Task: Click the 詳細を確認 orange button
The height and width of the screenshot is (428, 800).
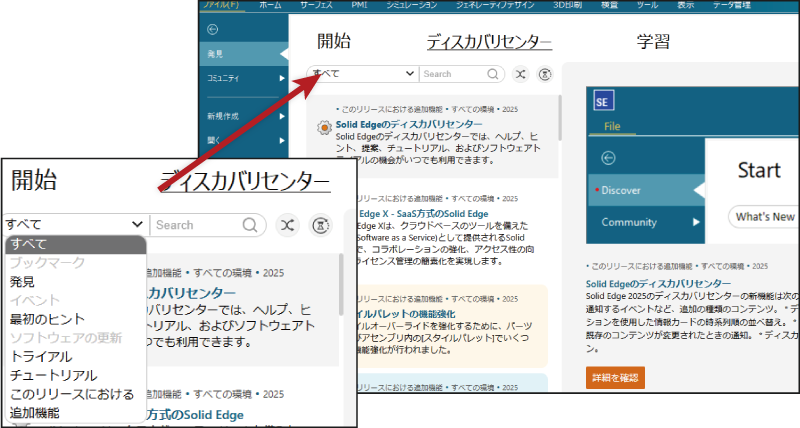Action: tap(615, 378)
